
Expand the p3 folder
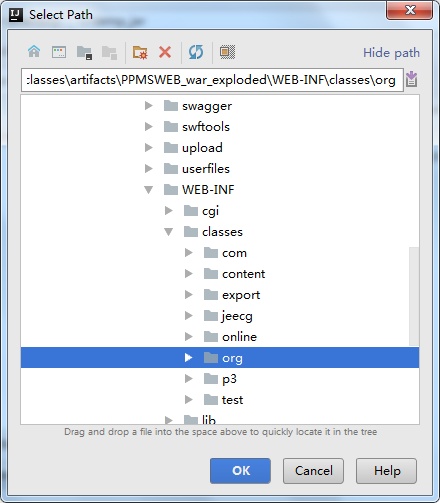point(189,379)
